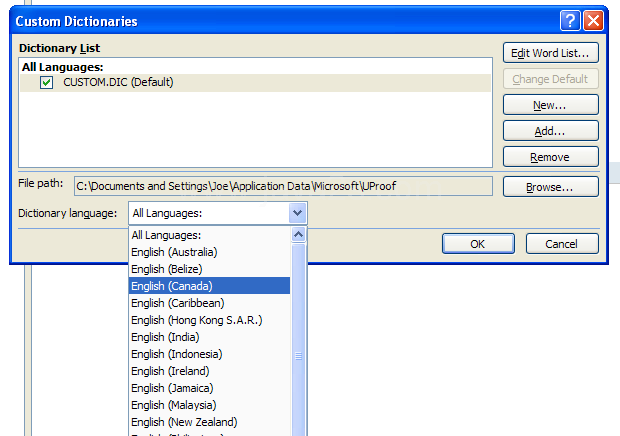Collapse the Dictionary language dropdown arrow
The width and height of the screenshot is (620, 436).
pos(297,213)
